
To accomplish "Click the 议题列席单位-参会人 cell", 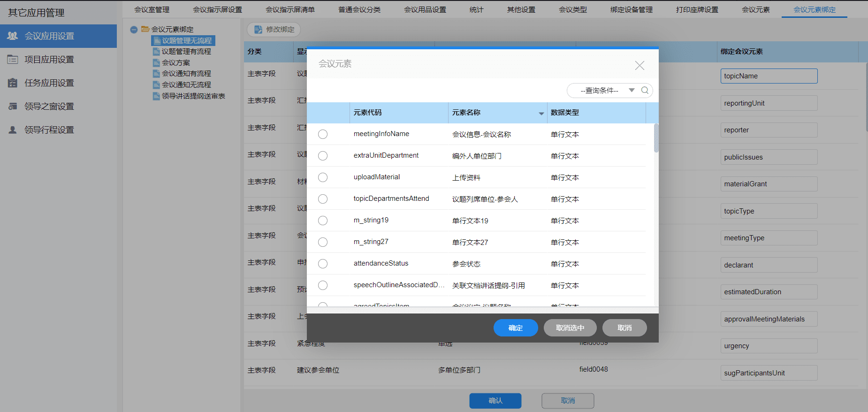I will (485, 199).
